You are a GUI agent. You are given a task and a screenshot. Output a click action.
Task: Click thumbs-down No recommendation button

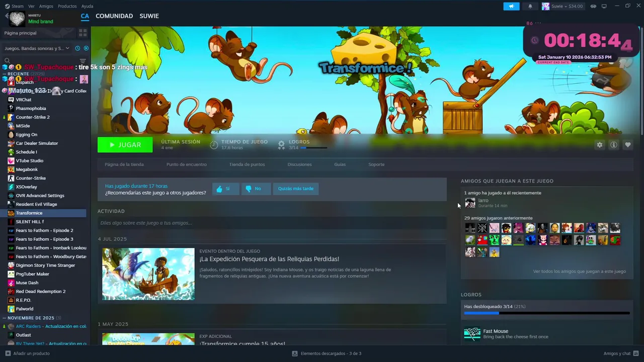256,189
